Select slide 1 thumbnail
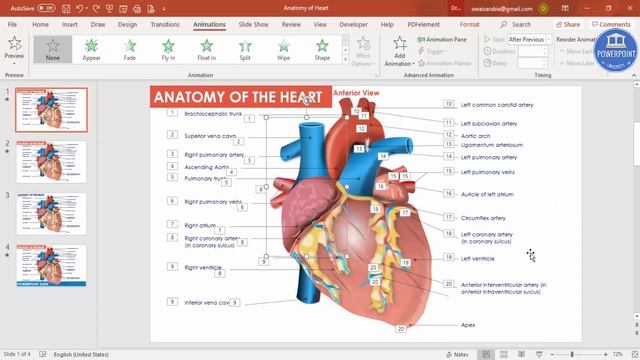This screenshot has width=640, height=360. coord(51,110)
